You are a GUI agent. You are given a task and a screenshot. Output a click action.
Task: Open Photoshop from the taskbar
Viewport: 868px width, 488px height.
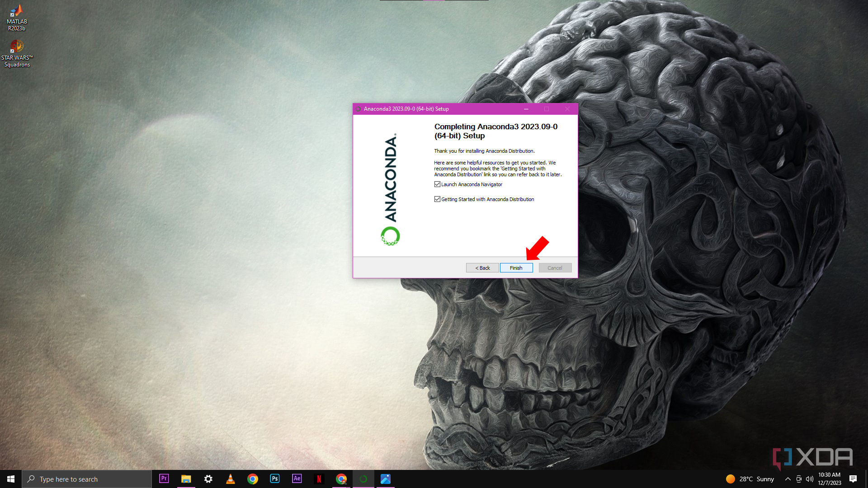tap(274, 479)
